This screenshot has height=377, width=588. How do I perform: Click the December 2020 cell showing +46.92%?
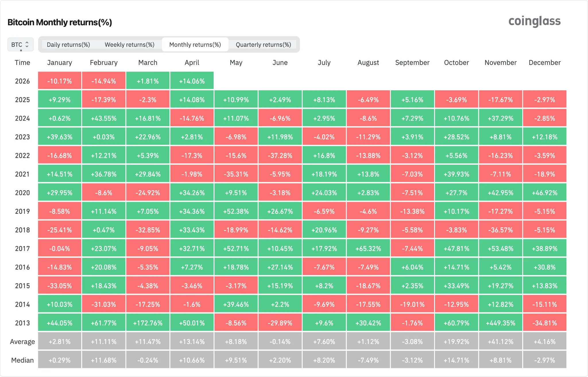[x=545, y=193]
